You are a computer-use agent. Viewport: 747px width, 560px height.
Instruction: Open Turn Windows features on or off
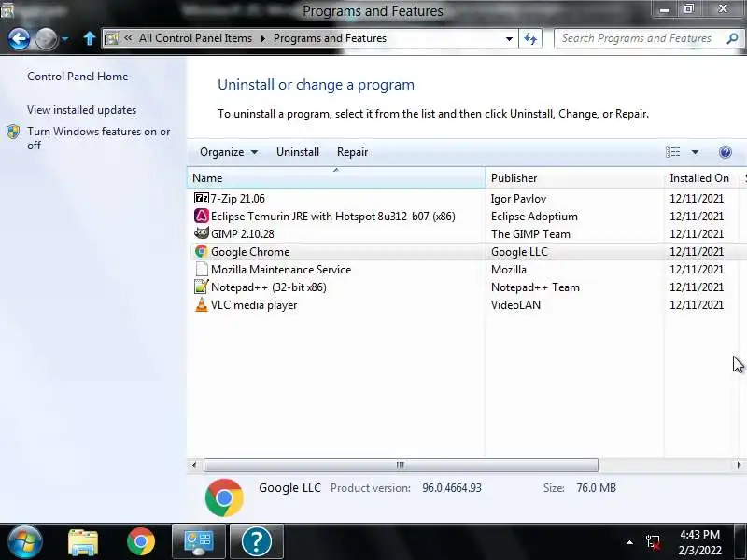(x=99, y=138)
